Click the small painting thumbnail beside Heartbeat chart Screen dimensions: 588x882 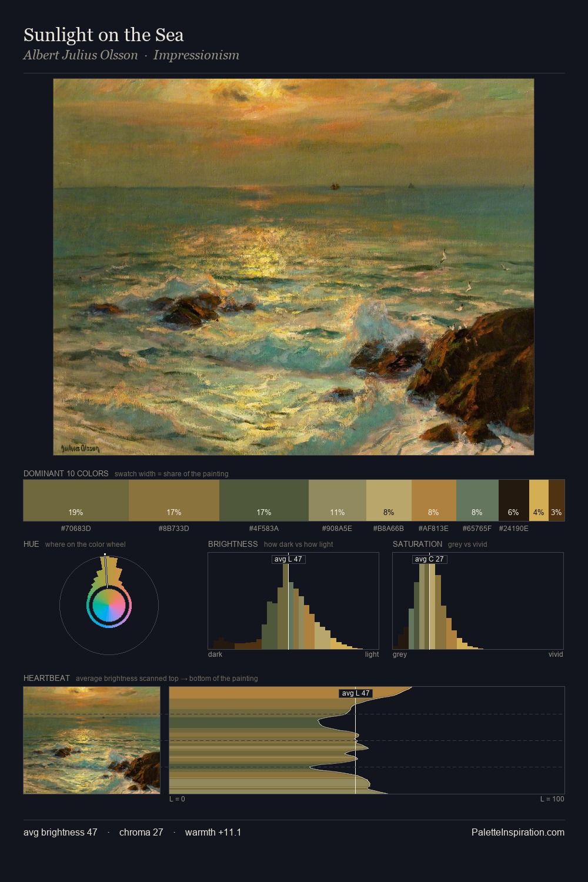click(x=92, y=740)
